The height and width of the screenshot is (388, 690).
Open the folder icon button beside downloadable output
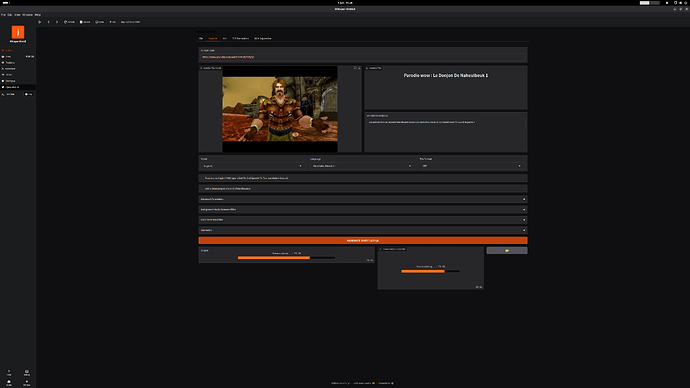click(x=506, y=250)
